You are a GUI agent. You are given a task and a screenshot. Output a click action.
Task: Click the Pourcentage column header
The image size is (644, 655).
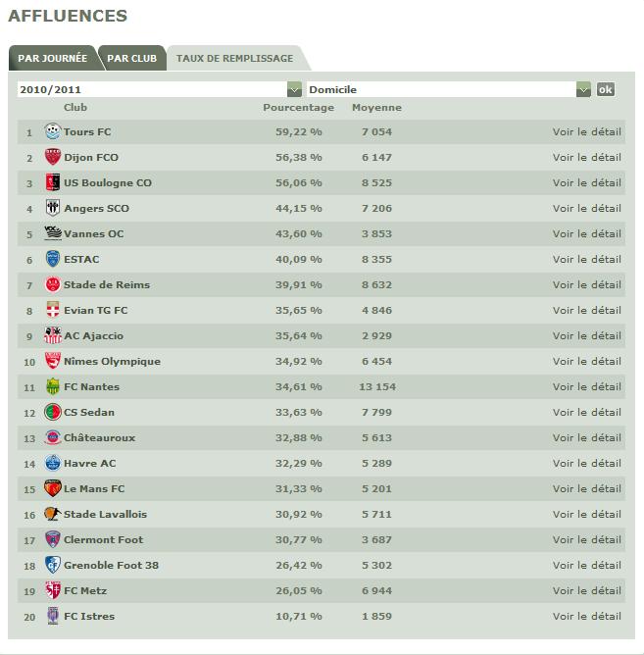point(298,108)
